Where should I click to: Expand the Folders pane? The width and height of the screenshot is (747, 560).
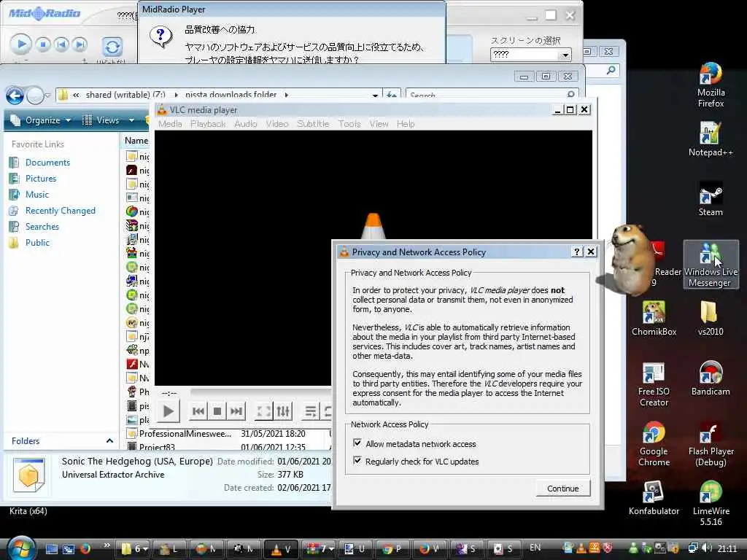point(109,441)
